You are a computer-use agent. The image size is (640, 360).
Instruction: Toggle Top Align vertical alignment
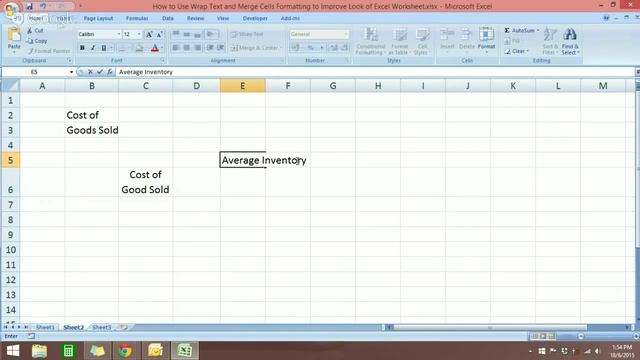pos(176,34)
